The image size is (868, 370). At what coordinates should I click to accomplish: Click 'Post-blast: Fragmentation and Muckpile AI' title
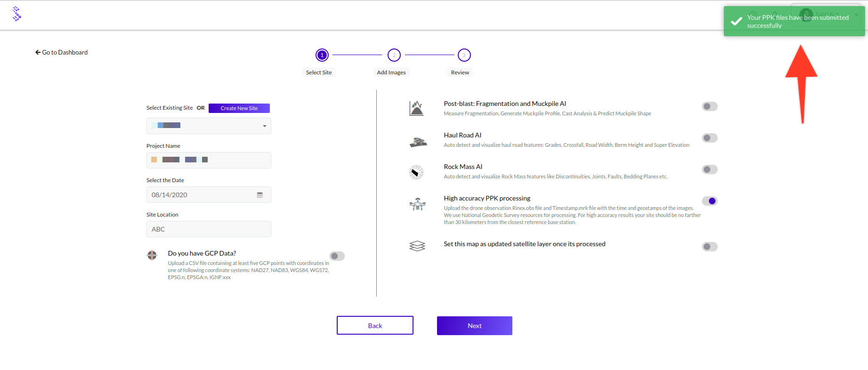point(505,104)
